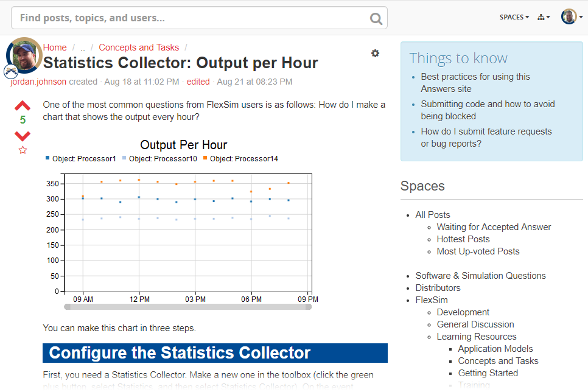Click the Output Per Hour chart title

pyautogui.click(x=184, y=145)
